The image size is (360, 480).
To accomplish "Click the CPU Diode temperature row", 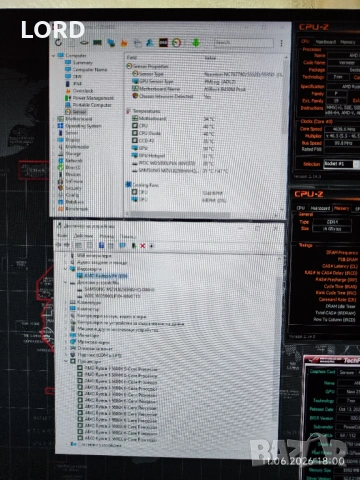I will coord(173,134).
